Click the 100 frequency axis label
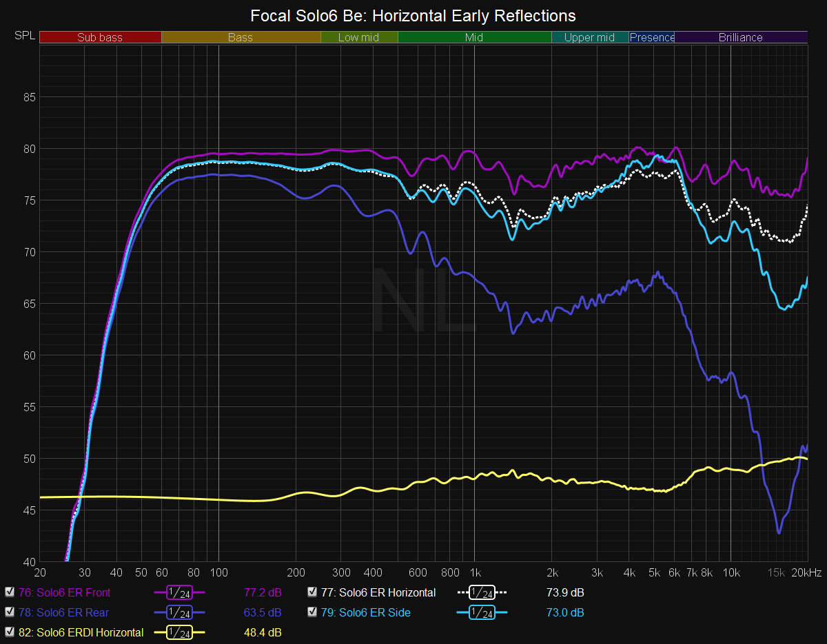Image resolution: width=827 pixels, height=644 pixels. (218, 573)
